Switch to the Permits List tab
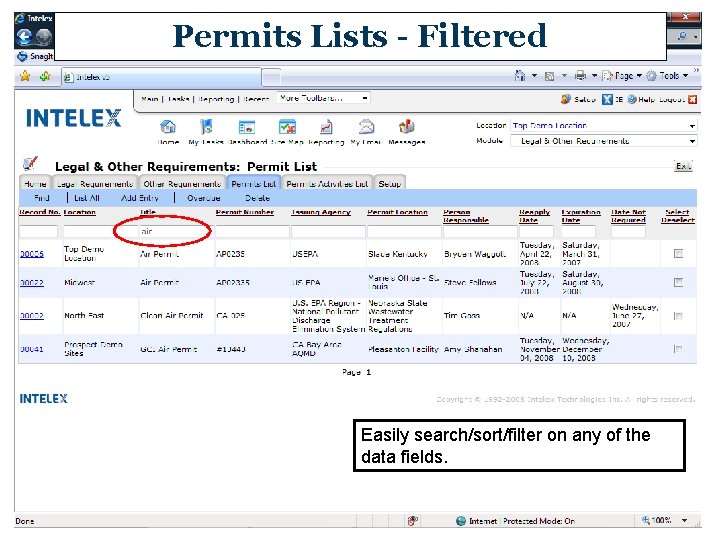The width and height of the screenshot is (720, 540). (x=253, y=183)
